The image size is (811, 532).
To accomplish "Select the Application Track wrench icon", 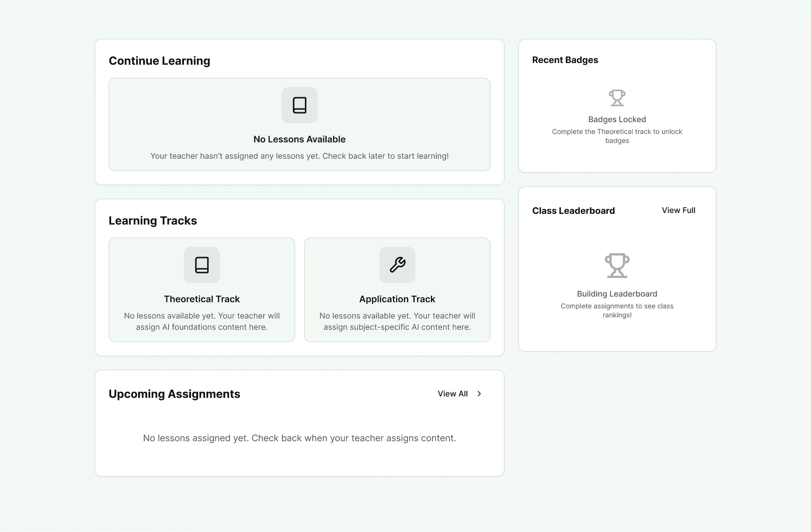I will (397, 265).
